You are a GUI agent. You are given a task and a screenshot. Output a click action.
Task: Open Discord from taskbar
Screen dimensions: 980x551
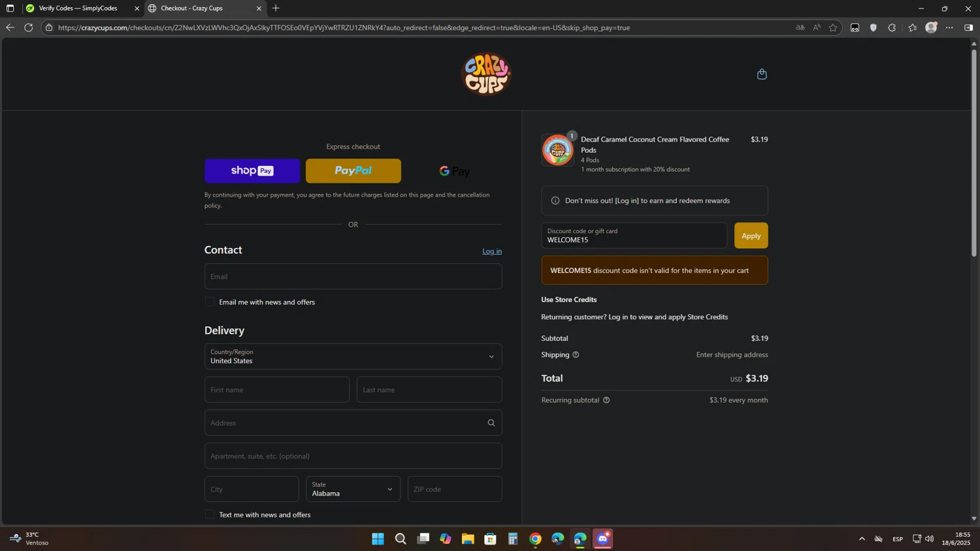pyautogui.click(x=602, y=539)
